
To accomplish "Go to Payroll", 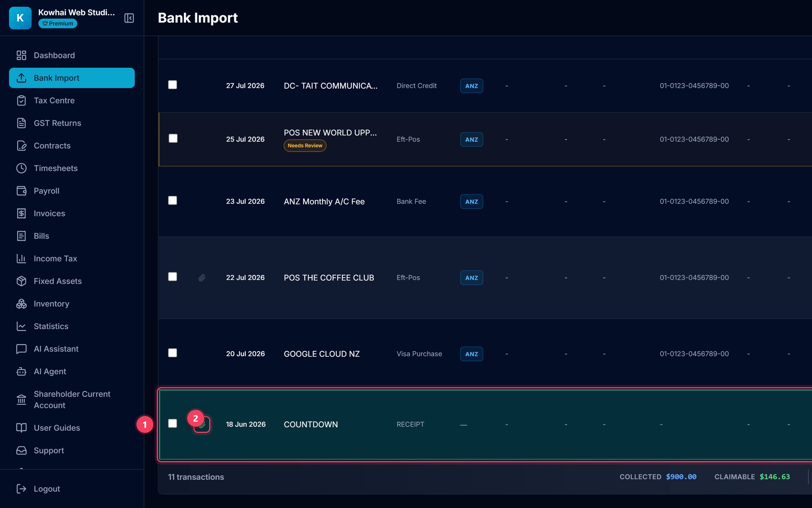I will pos(72,190).
